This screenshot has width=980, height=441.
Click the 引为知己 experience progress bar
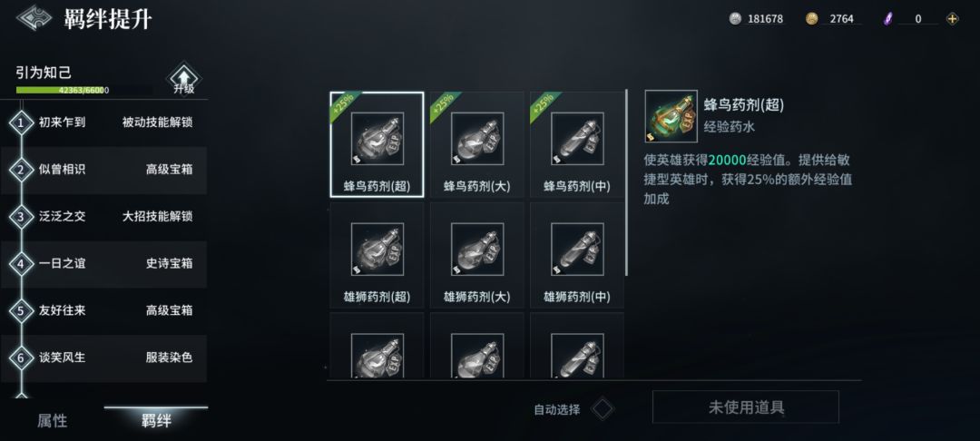[83, 90]
